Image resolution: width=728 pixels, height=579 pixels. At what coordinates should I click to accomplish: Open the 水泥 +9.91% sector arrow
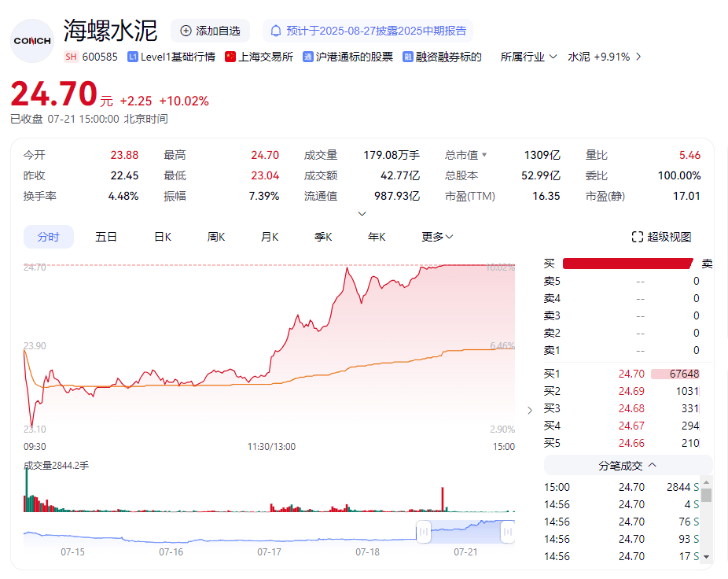tap(638, 57)
